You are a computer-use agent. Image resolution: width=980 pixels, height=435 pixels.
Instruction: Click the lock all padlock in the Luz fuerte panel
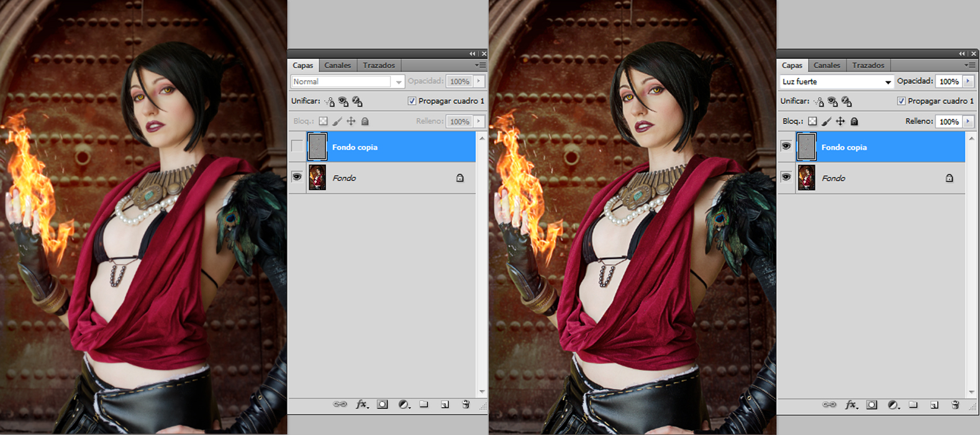(x=855, y=121)
